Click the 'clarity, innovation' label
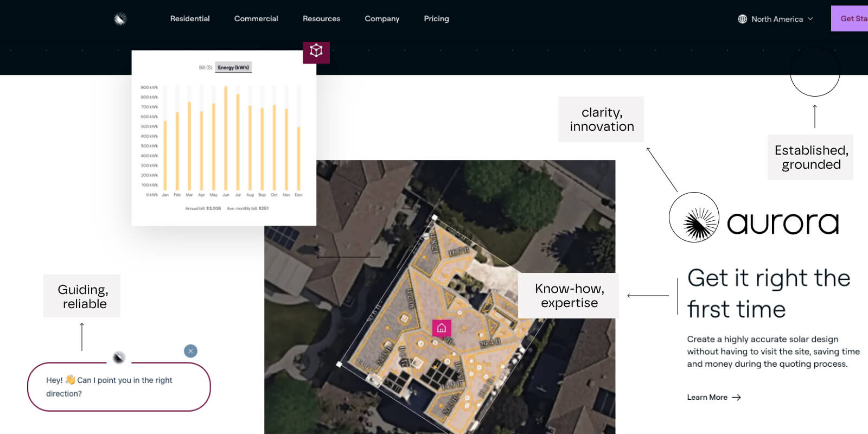 [x=601, y=119]
